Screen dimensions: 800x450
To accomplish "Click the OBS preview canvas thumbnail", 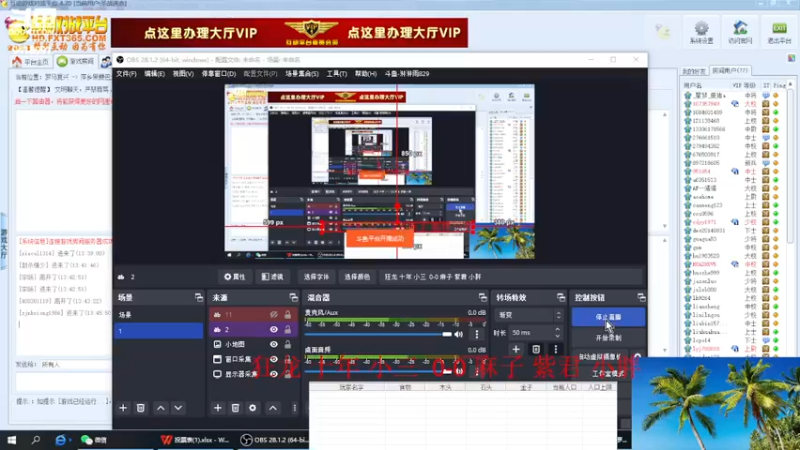I will click(x=380, y=171).
